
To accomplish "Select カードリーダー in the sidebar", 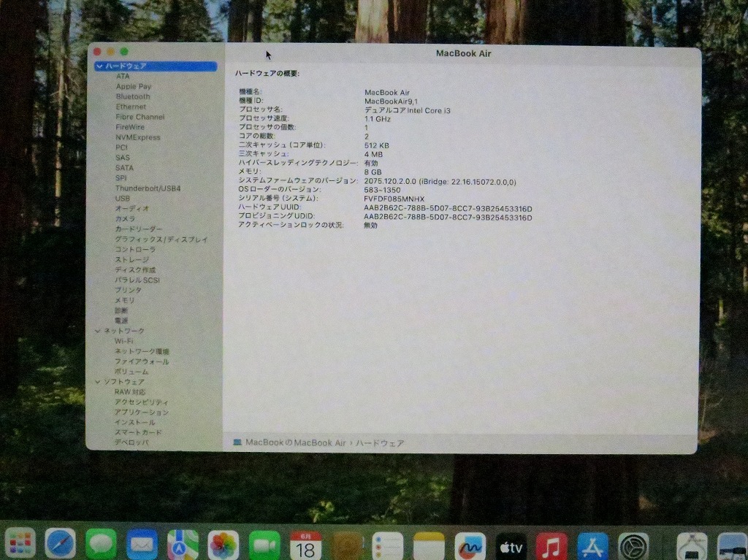I will tap(138, 229).
